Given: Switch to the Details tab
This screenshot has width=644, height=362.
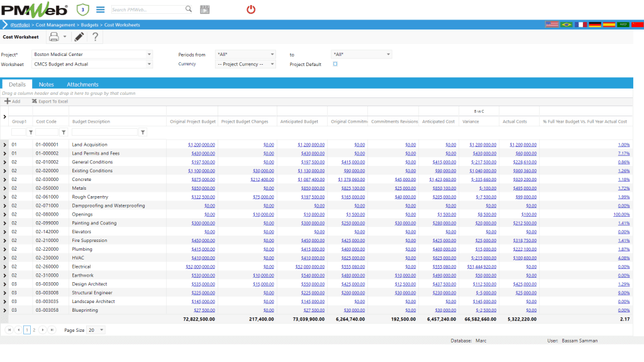Looking at the screenshot, I should click(17, 84).
